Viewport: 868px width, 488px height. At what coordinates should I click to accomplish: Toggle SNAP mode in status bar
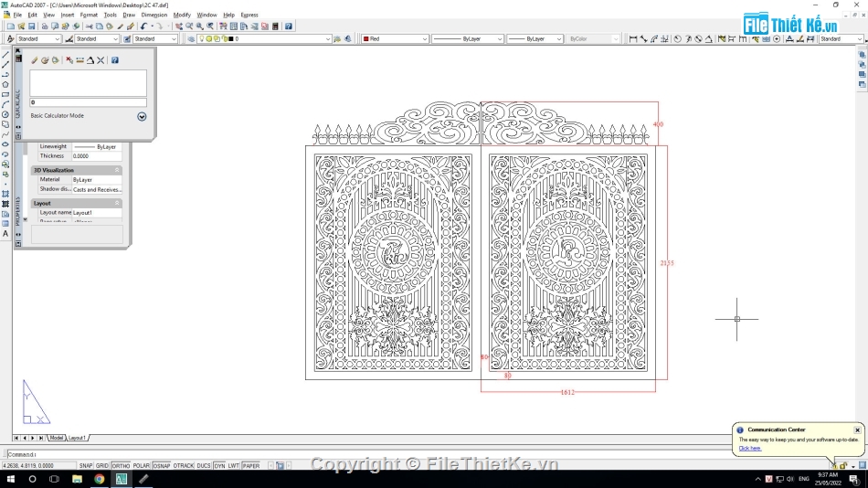click(x=86, y=466)
